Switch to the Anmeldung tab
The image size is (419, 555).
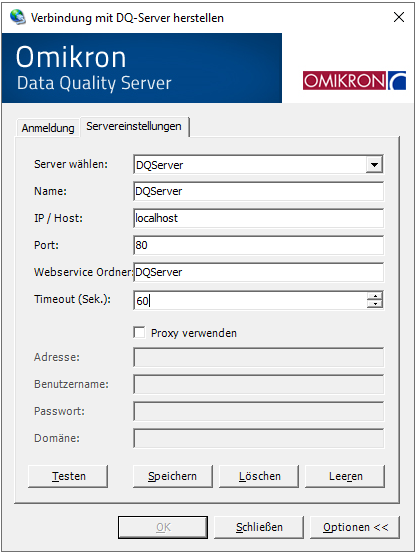pos(48,128)
